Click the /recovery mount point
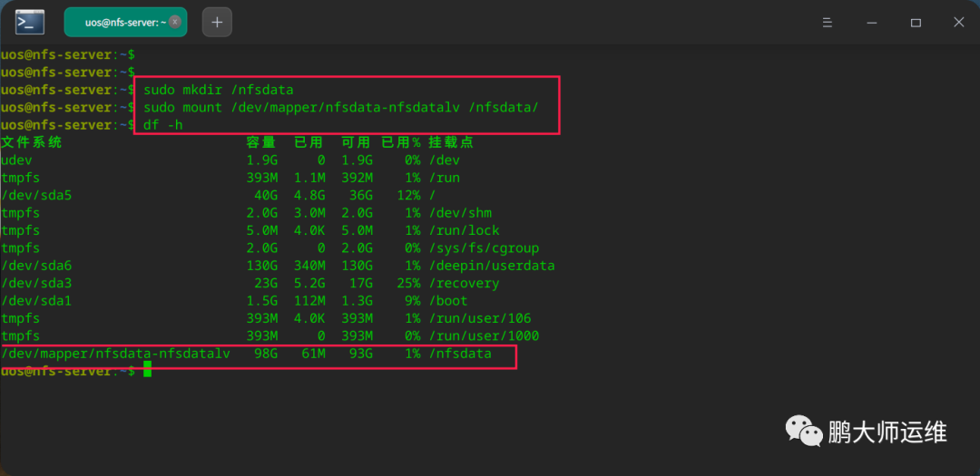The width and height of the screenshot is (980, 476). click(464, 284)
